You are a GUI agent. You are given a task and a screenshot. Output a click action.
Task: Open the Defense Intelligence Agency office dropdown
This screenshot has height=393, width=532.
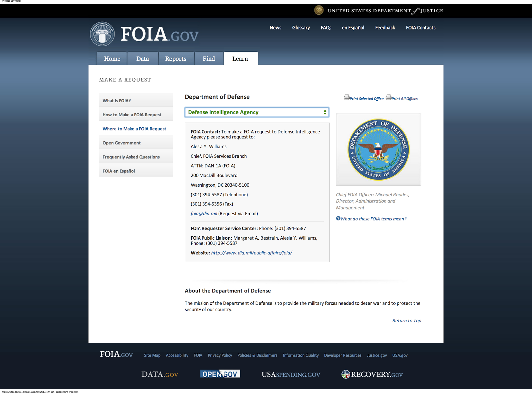257,112
